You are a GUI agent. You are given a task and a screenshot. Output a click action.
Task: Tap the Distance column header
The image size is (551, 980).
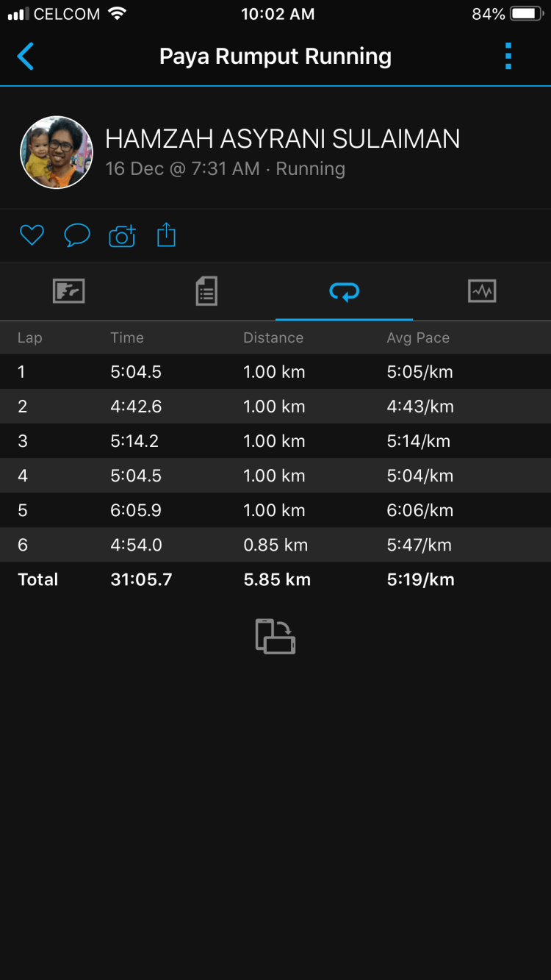273,337
